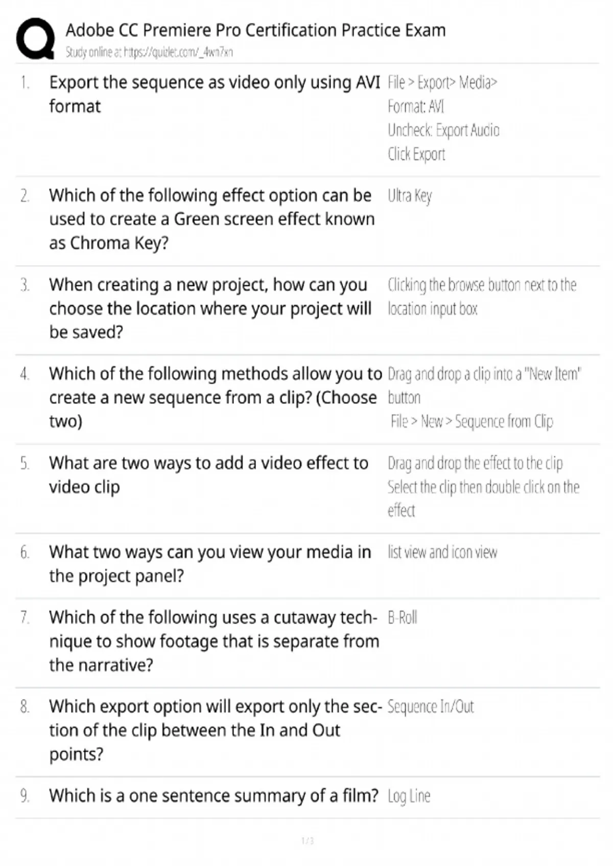613x868 pixels.
Task: Select question 4 about new sequence from clip
Action: [x=215, y=397]
